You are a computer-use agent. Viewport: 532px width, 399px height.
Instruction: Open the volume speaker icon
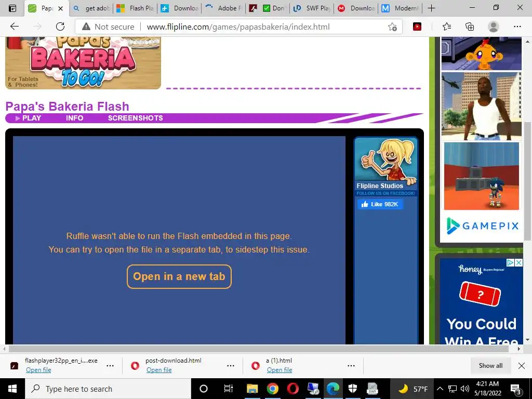465,389
